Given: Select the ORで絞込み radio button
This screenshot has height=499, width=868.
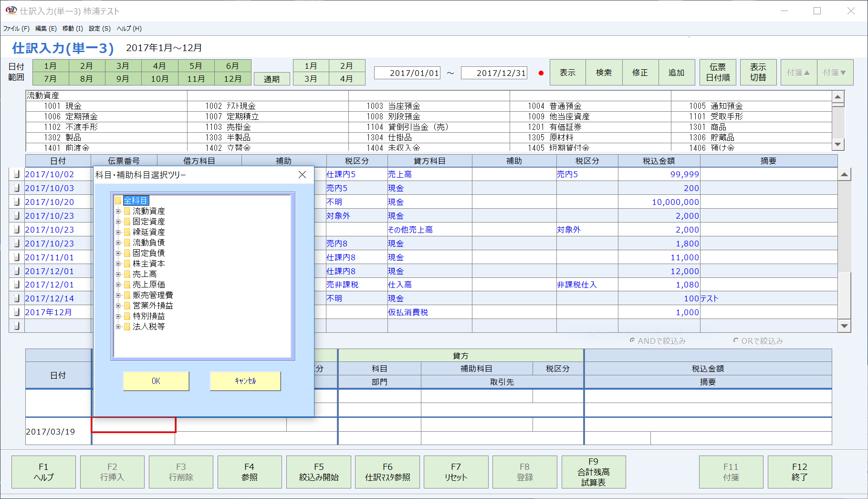Looking at the screenshot, I should (736, 340).
